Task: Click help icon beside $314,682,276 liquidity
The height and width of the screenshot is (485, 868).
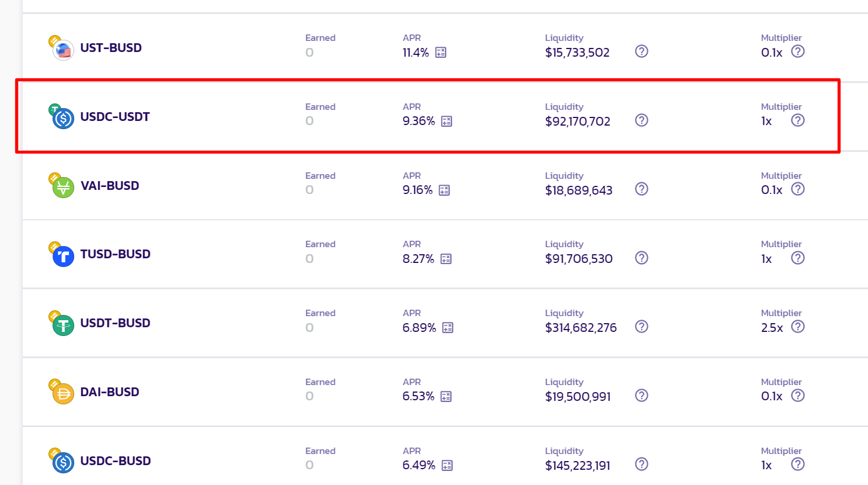Action: pyautogui.click(x=641, y=327)
